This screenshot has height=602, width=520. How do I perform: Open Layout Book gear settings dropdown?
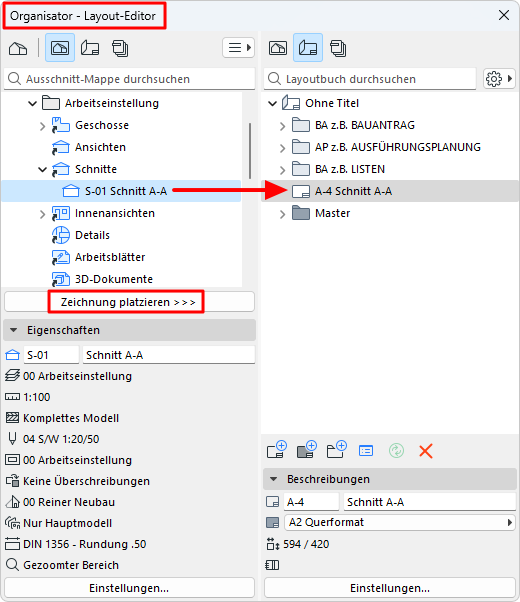499,79
